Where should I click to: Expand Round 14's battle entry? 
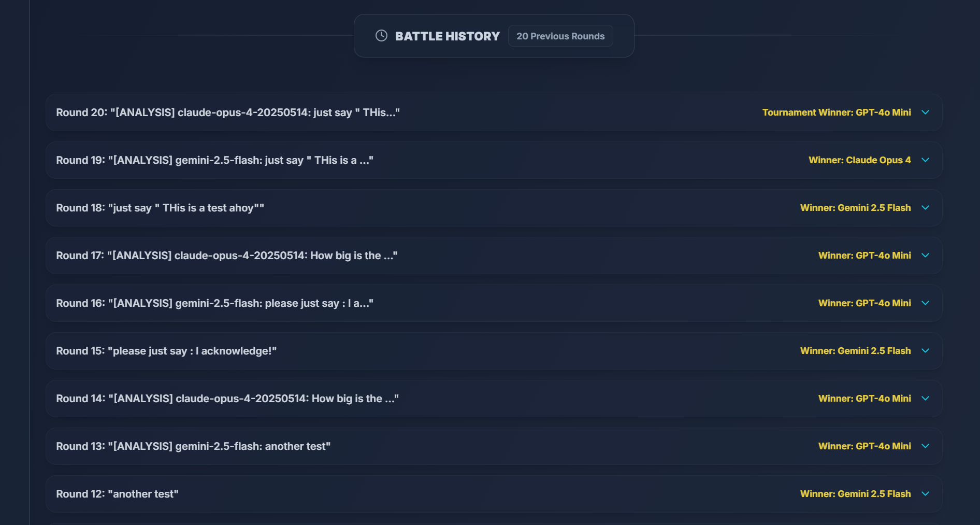[x=925, y=399]
